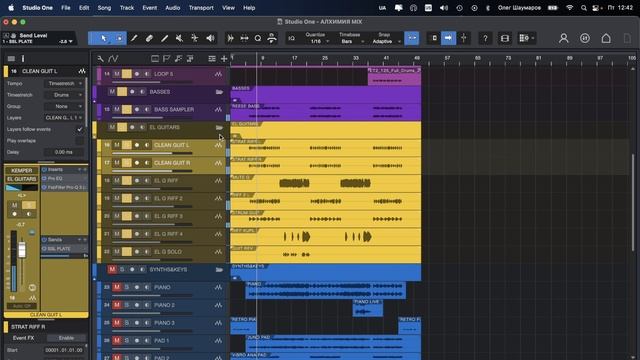This screenshot has height=360, width=640.
Task: Open the user account icon
Action: coord(564,38)
